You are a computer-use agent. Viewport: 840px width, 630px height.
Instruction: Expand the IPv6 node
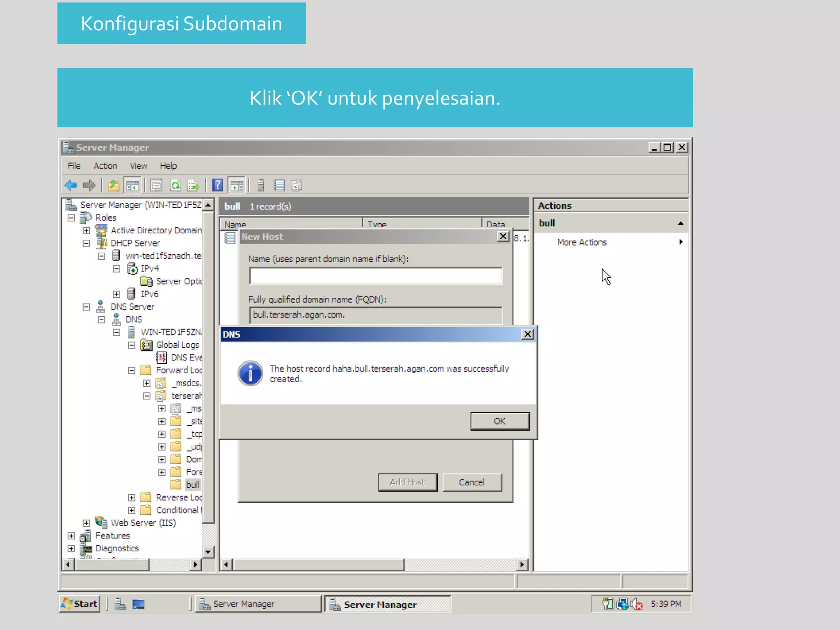(116, 294)
